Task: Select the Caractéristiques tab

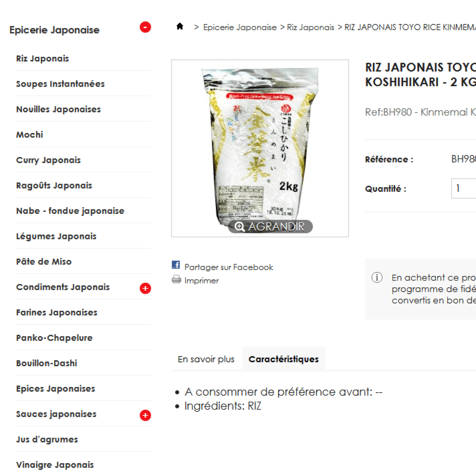Action: coord(284,359)
